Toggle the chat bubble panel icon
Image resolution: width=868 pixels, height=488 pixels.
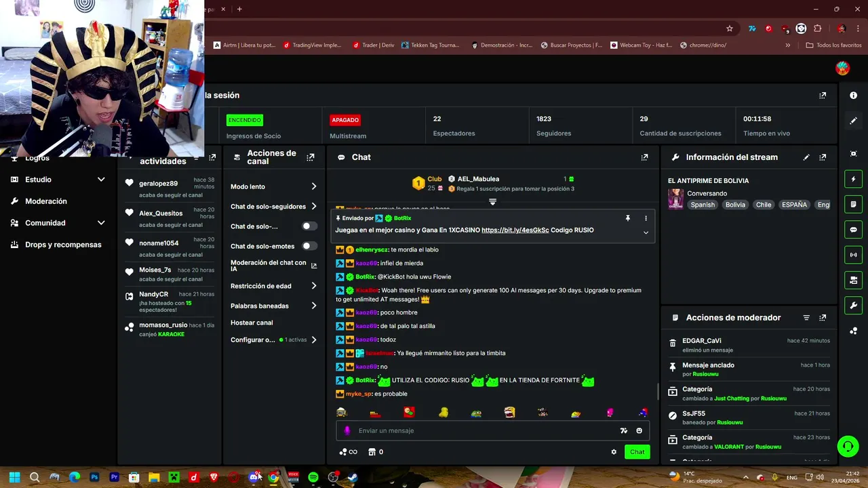(x=853, y=230)
